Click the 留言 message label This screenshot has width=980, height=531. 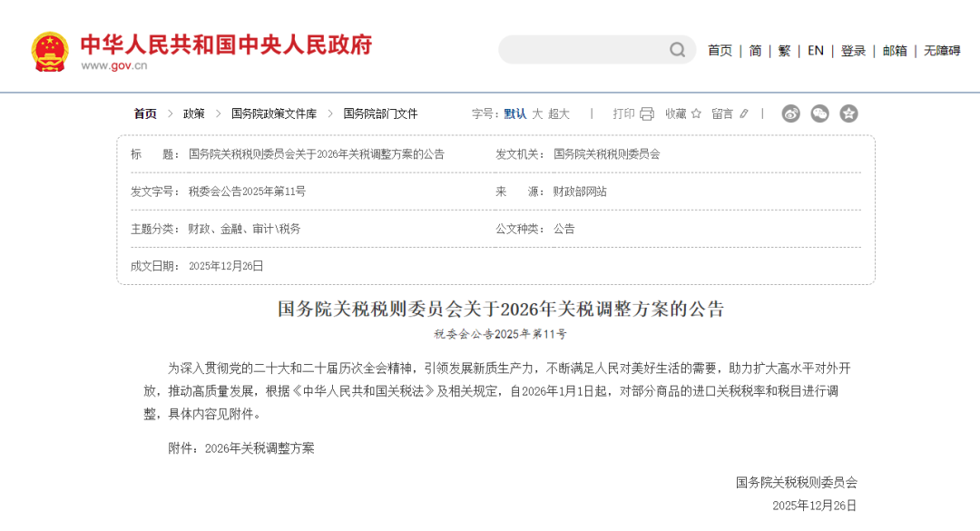(x=722, y=113)
